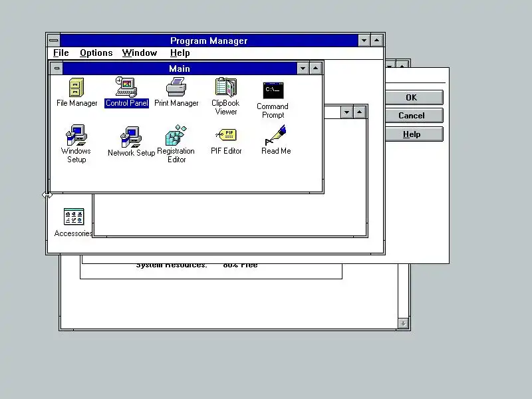Open the Main group control menu box
Viewport: 532px width, 399px height.
tap(57, 68)
